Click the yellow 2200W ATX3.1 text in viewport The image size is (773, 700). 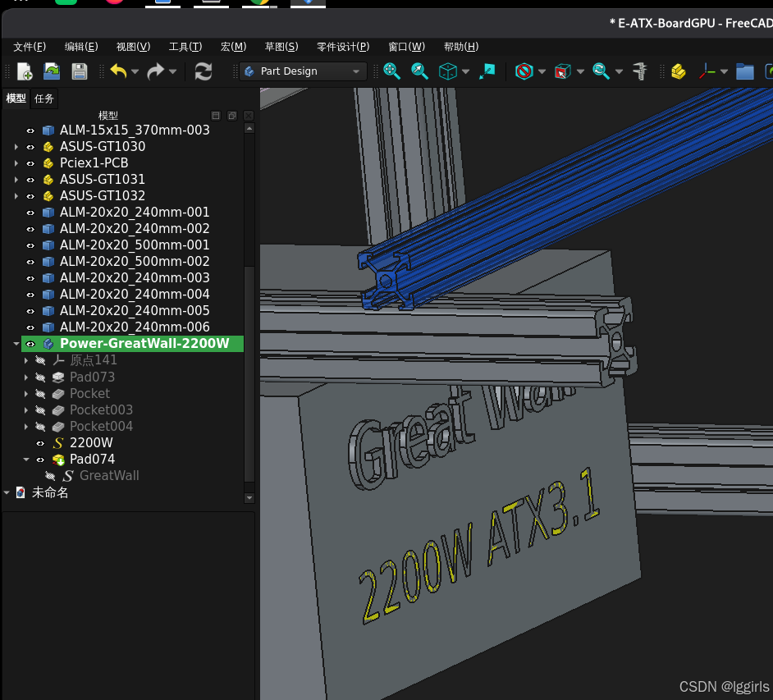[481, 547]
